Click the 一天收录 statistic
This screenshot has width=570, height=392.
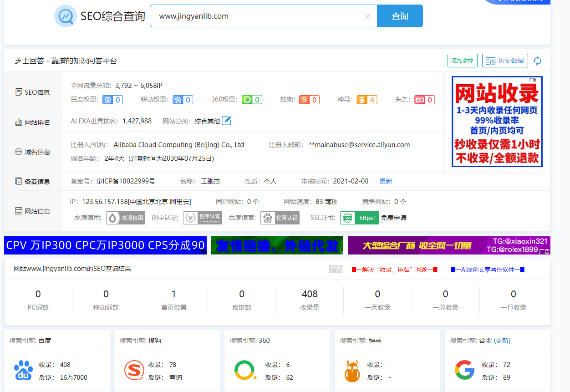coord(377,300)
